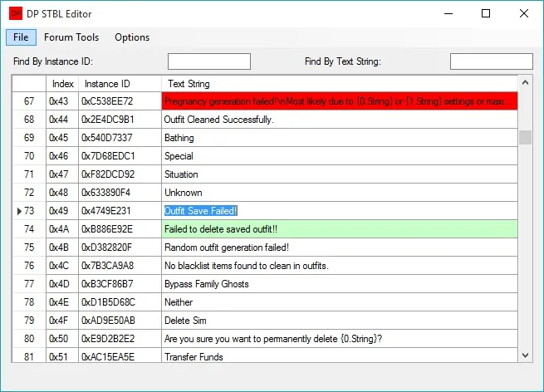Select the Neither text cell
Screen dimensions: 544x392
(340, 302)
